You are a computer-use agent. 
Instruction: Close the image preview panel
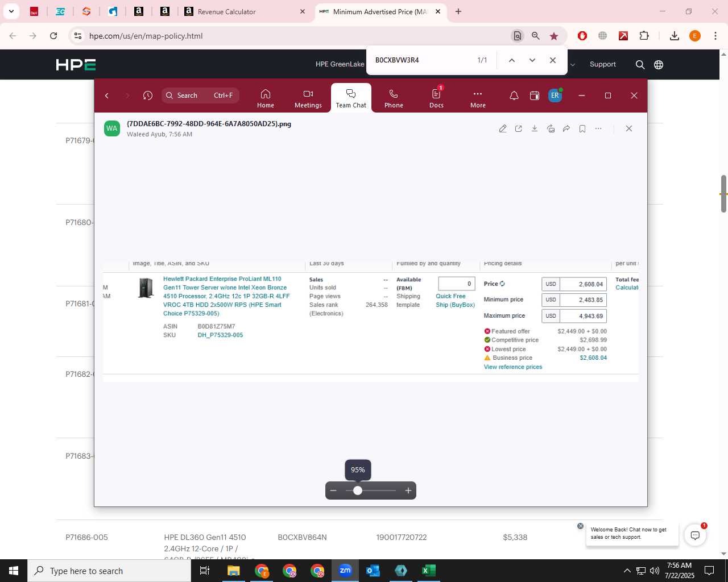[x=629, y=128]
